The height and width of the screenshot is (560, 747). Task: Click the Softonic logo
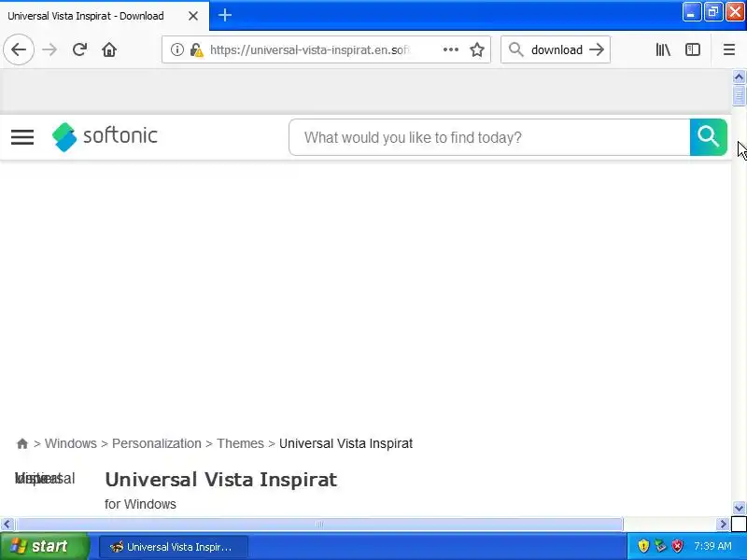(x=105, y=136)
